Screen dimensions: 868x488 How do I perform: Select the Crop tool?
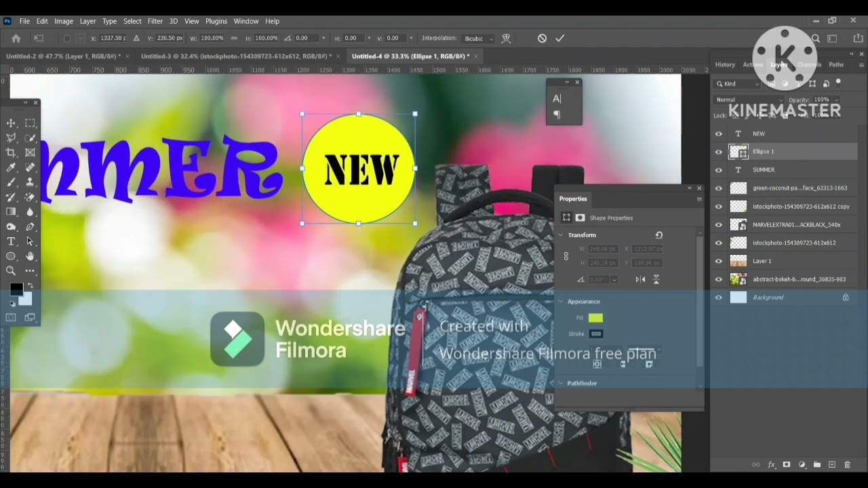[x=11, y=152]
